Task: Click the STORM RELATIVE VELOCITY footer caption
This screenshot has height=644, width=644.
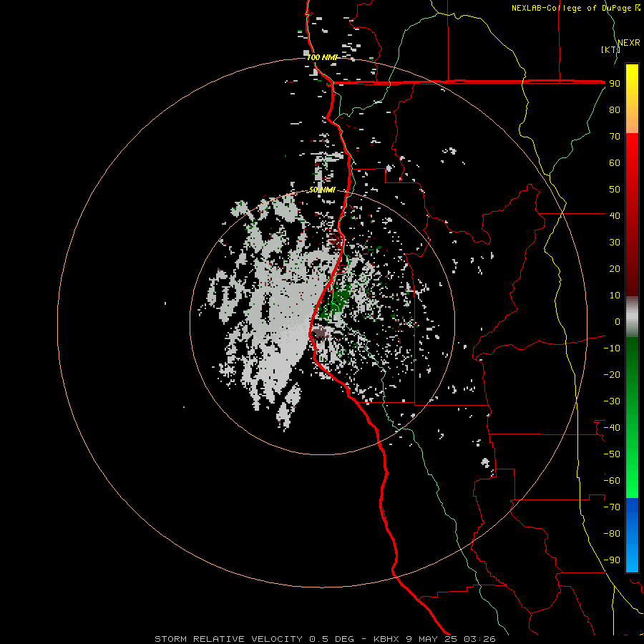Action: pos(325,639)
